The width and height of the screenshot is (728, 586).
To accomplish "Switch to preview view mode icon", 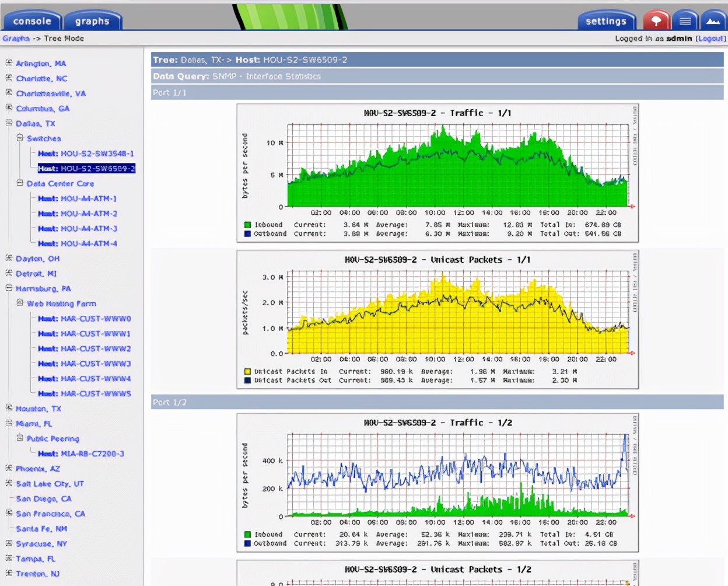I will pos(713,21).
